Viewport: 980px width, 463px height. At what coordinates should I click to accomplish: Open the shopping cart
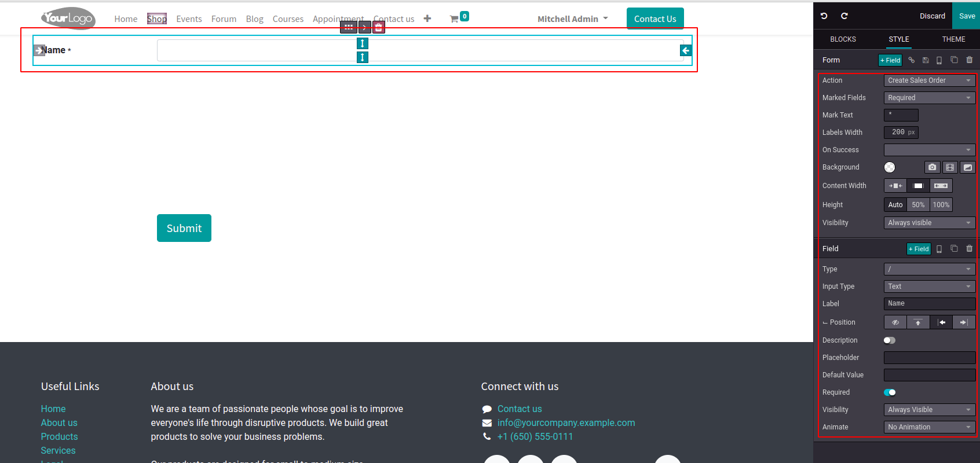(459, 18)
